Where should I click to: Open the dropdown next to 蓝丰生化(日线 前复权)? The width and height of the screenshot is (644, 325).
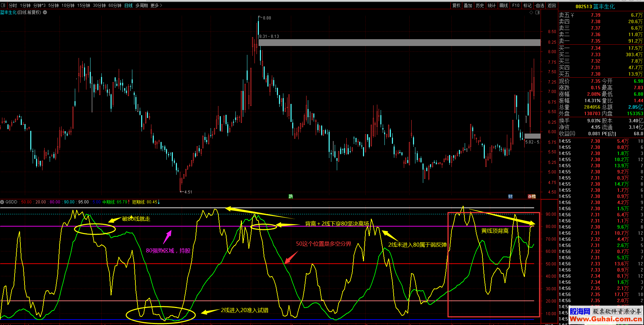pyautogui.click(x=45, y=12)
